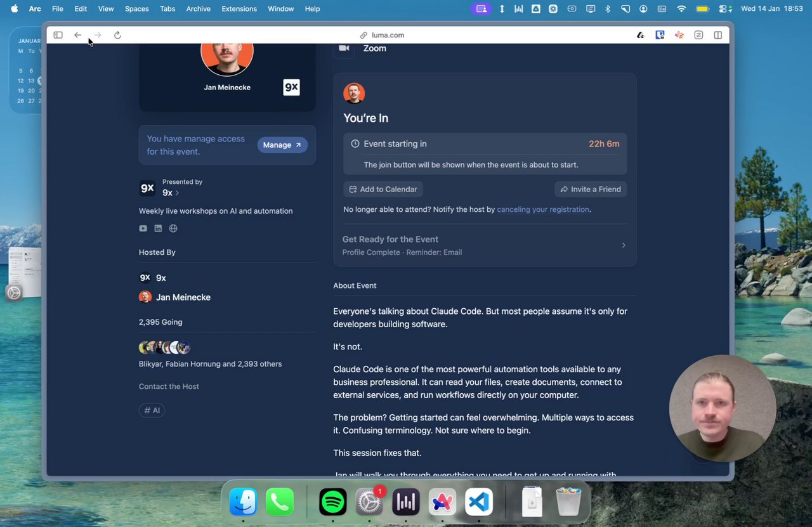Screen dimensions: 812x527
Task: Open 9x YouTube channel icon
Action: coord(143,228)
